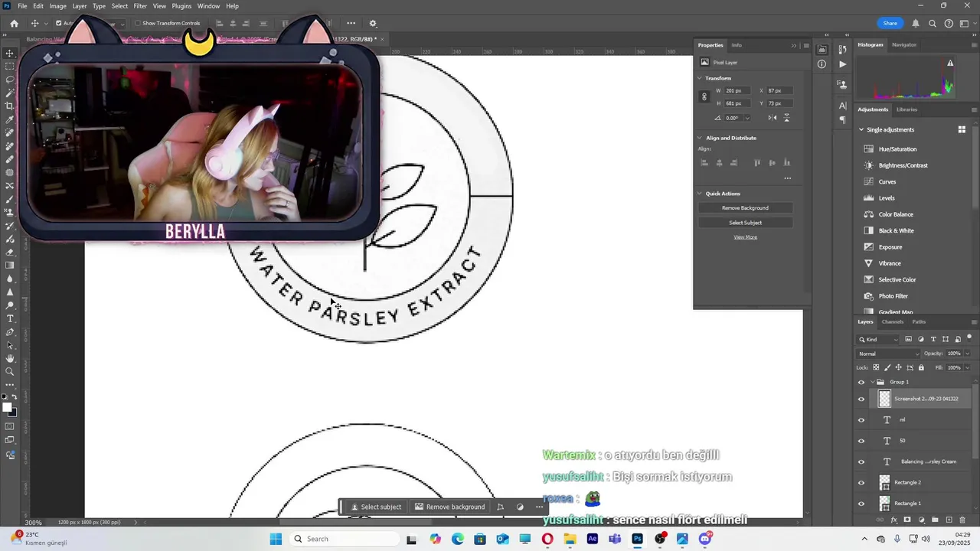The image size is (980, 551).
Task: Open the blend mode Normal dropdown
Action: point(888,354)
